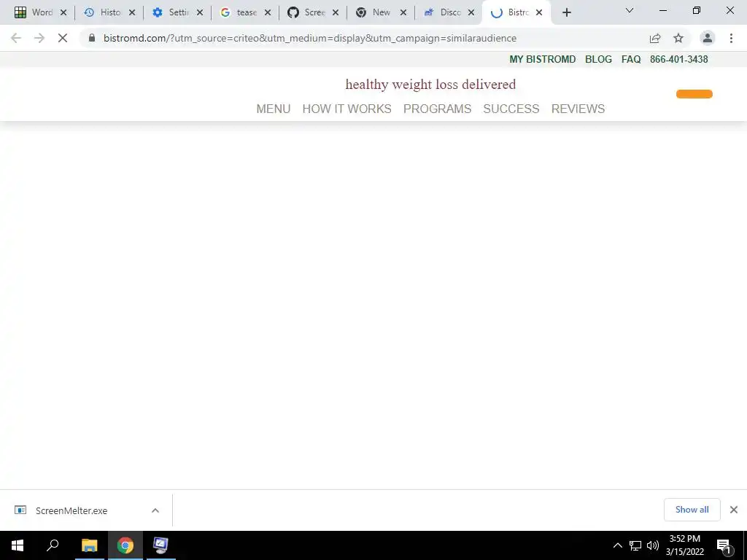This screenshot has height=560, width=747.
Task: Open the monitor app in taskbar
Action: (x=160, y=545)
